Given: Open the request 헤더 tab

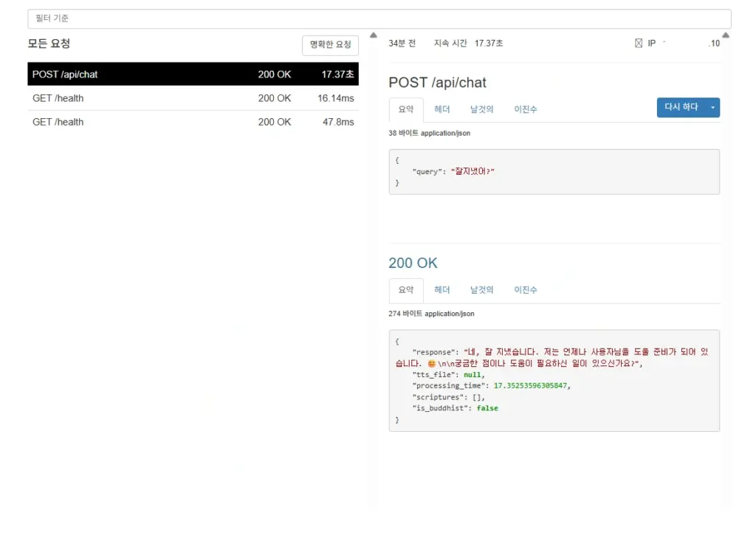Looking at the screenshot, I should tap(441, 109).
